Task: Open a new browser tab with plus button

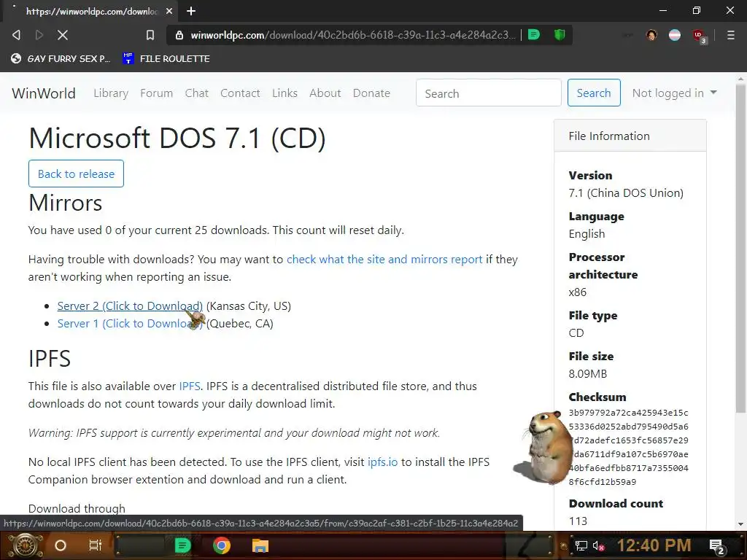Action: 191,11
